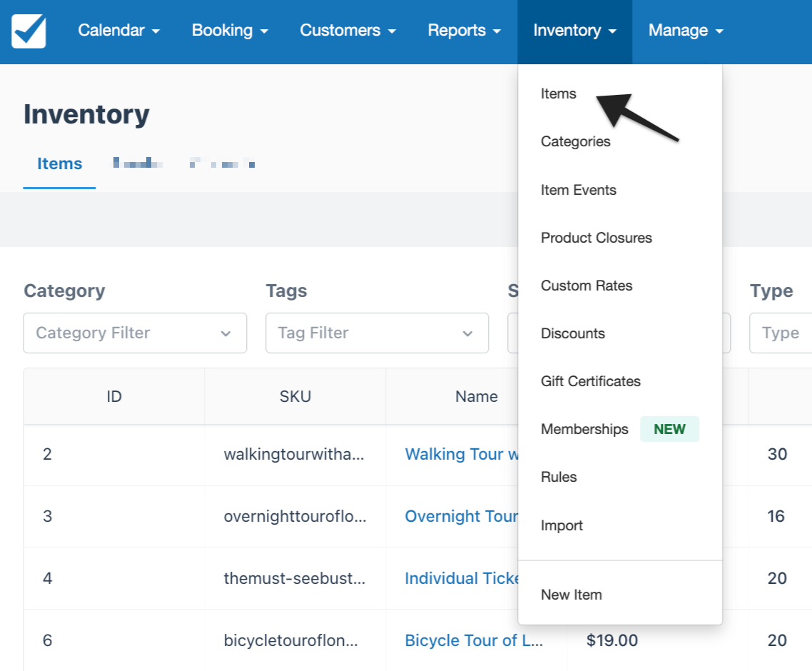Screen dimensions: 812x671
Task: Click the $19.00 price cell
Action: tap(612, 641)
